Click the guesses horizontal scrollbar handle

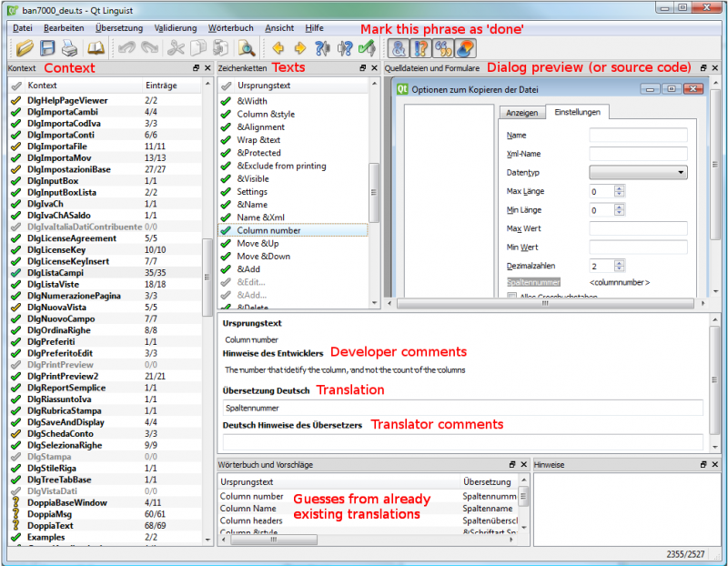click(x=274, y=540)
